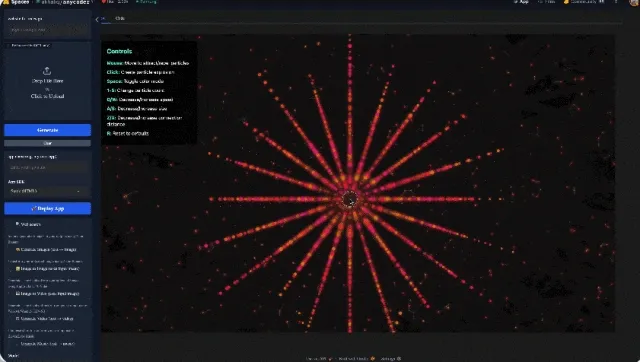Click the Deploy App button

pos(47,209)
